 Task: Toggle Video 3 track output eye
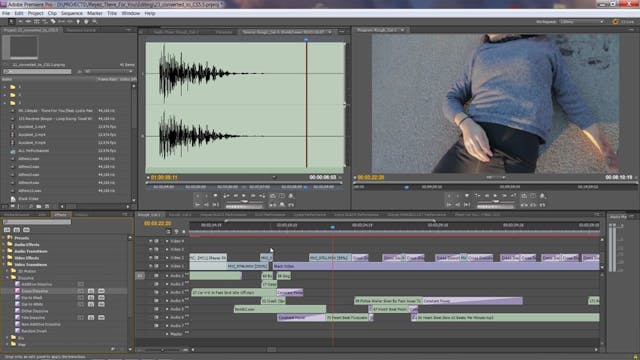tap(151, 249)
